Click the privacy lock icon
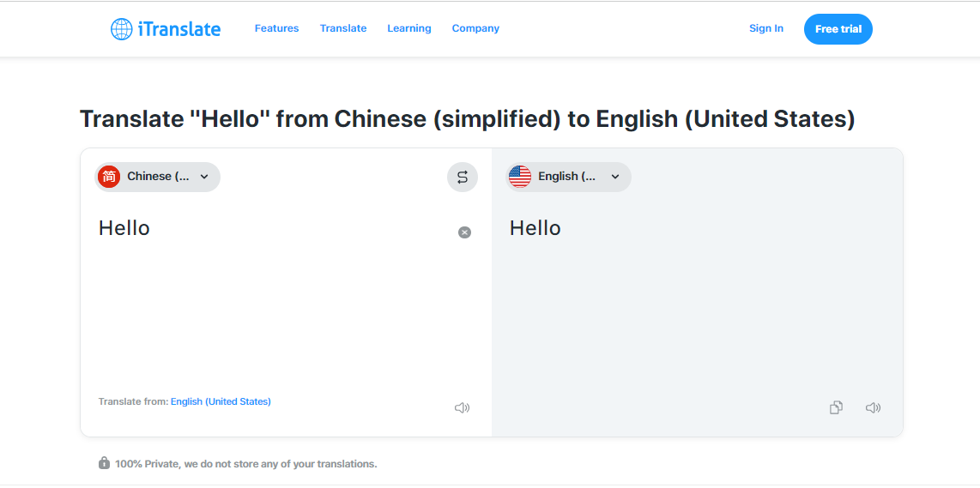The width and height of the screenshot is (980, 488). (x=104, y=463)
